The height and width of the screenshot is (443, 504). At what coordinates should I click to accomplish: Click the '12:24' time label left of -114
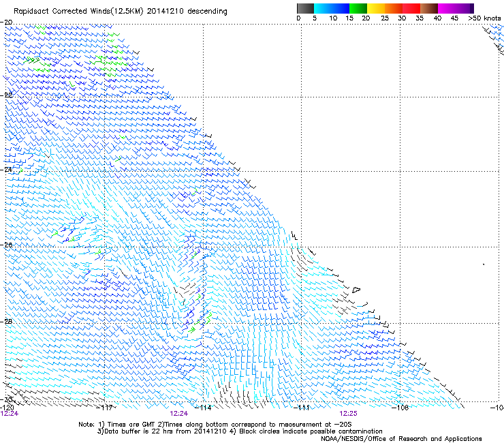(x=178, y=414)
